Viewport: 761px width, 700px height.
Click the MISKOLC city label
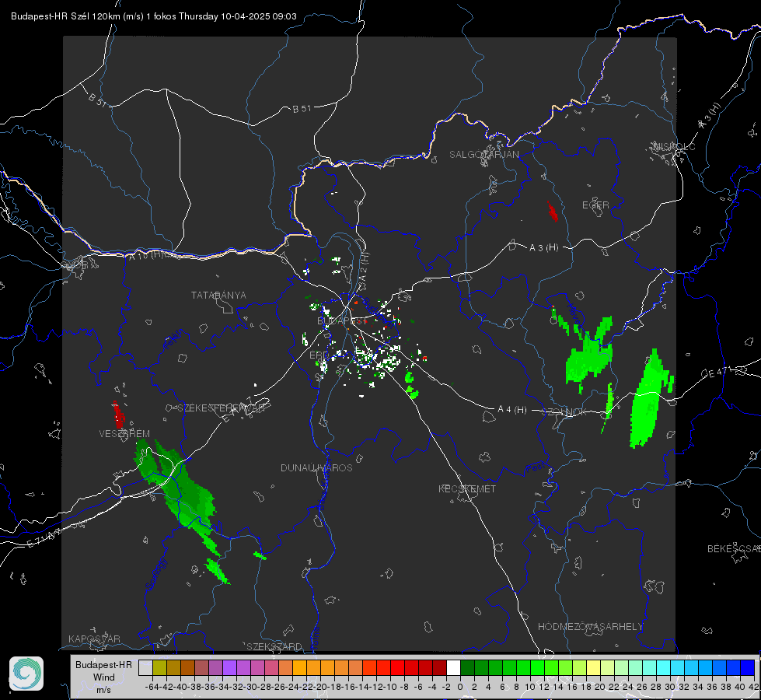pos(674,146)
